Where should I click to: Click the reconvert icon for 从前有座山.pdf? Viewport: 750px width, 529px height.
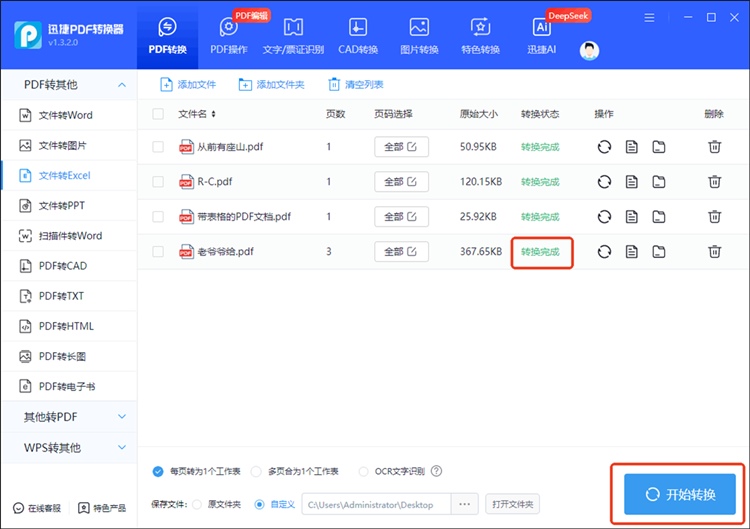[604, 147]
